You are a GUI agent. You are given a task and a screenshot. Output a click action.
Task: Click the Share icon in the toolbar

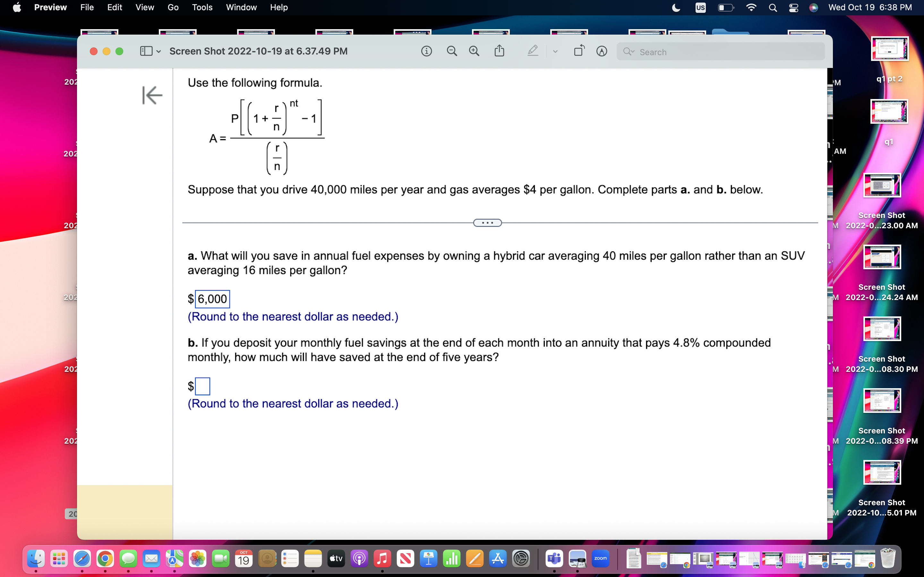click(500, 51)
